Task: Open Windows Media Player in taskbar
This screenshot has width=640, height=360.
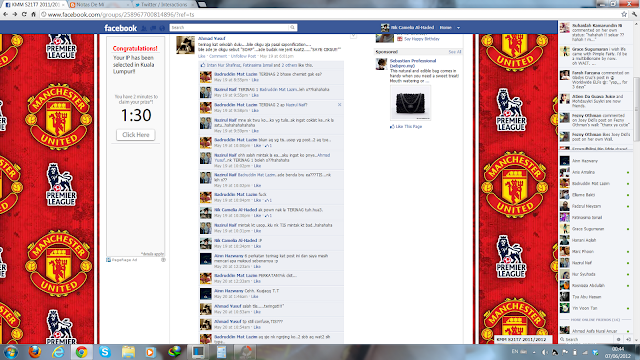Action: point(151,352)
